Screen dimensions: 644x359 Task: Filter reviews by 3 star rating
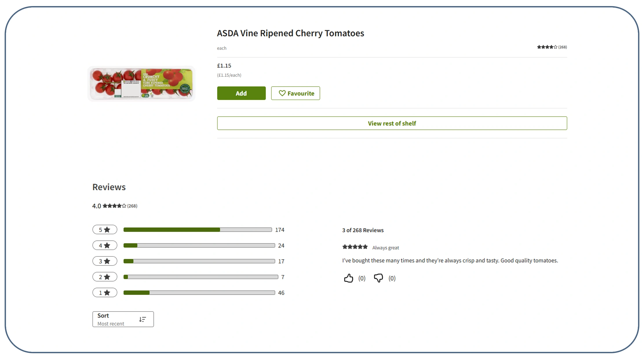tap(105, 261)
